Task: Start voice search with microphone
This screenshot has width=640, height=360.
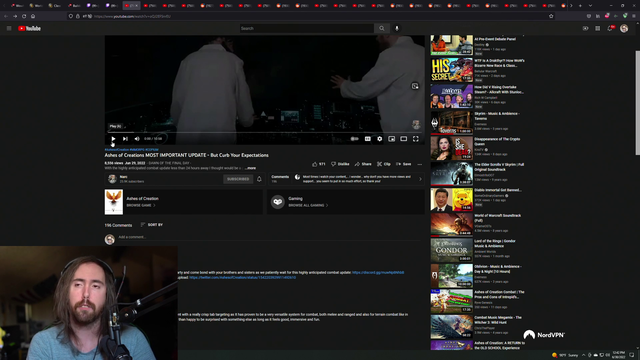Action: click(397, 28)
